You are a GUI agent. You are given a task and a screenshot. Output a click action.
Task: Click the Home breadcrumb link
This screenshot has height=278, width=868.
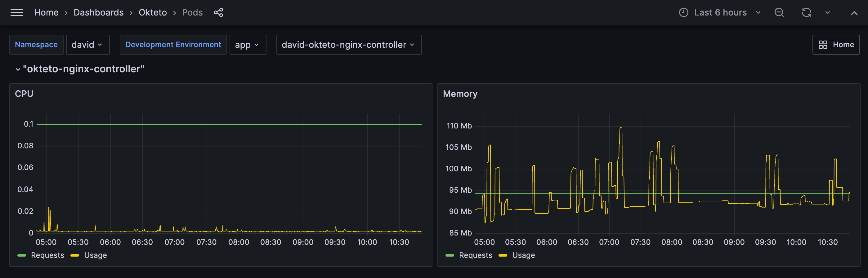(46, 12)
